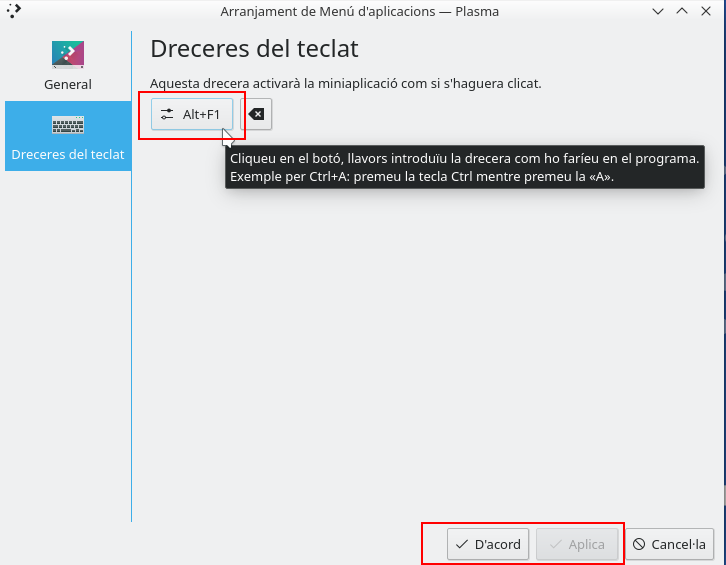
Task: Click the 'Aquesta drecera activarà' description text
Action: [345, 83]
